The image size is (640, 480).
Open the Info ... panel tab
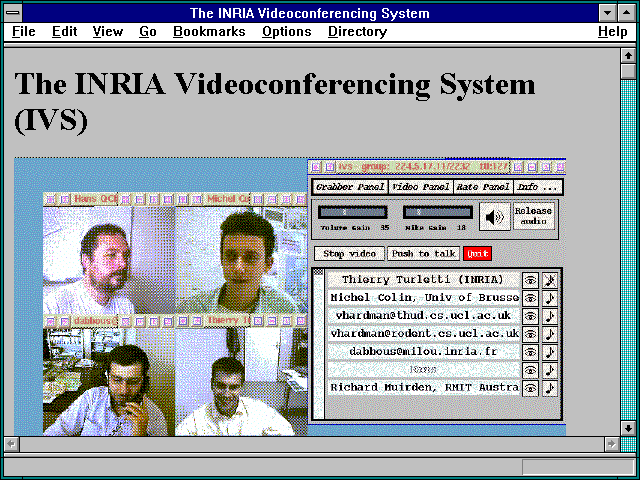point(538,187)
